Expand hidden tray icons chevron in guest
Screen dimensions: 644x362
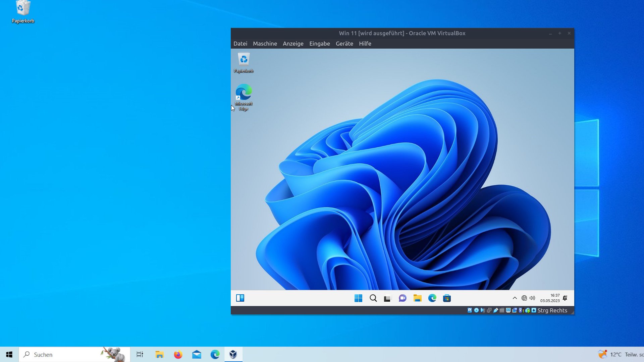515,298
